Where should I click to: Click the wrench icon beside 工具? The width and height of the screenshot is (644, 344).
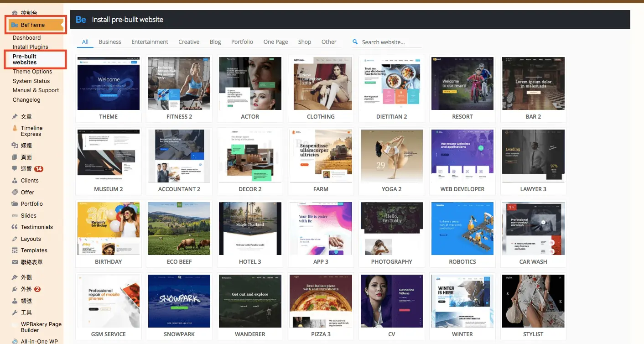click(15, 313)
